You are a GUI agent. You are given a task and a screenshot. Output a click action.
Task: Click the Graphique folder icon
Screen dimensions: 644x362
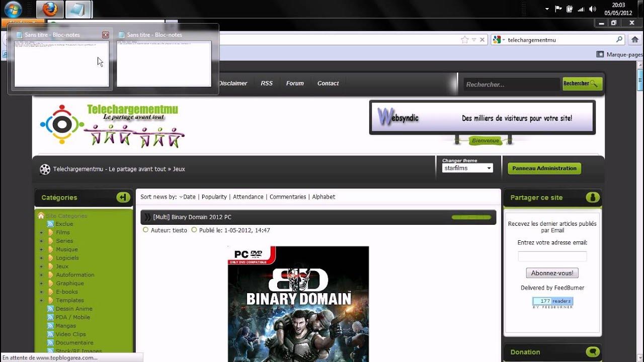pos(50,284)
